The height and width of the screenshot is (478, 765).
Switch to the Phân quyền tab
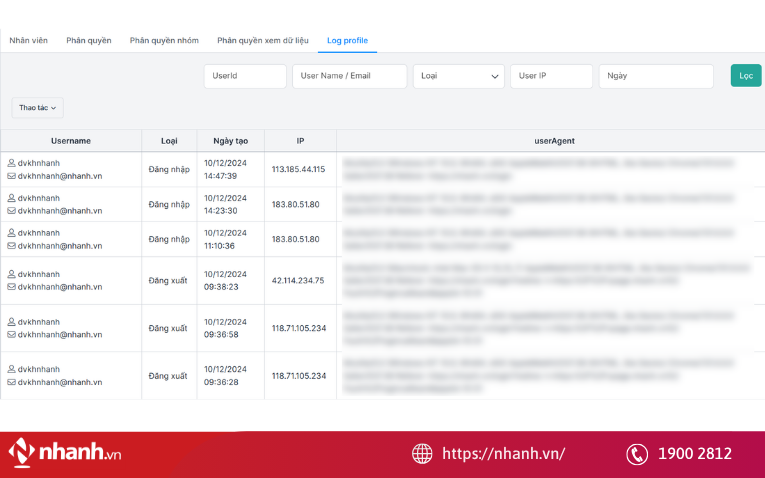tap(89, 40)
